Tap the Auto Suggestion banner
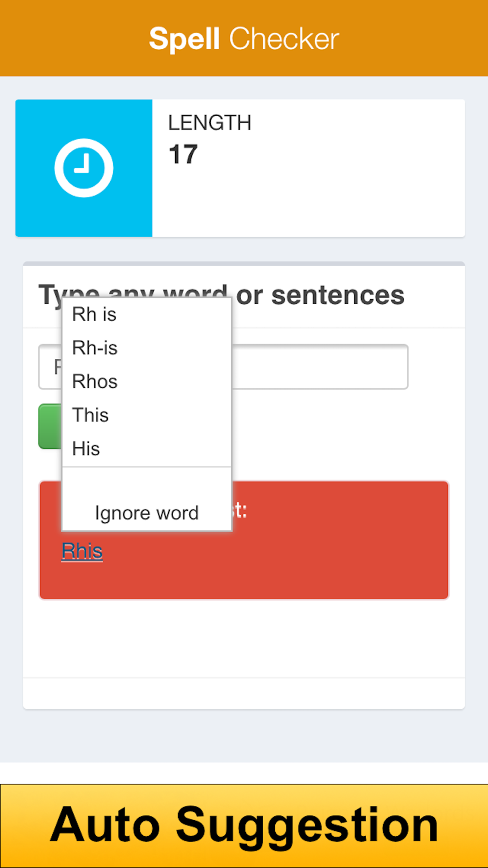Viewport: 488px width, 868px height. 244,826
